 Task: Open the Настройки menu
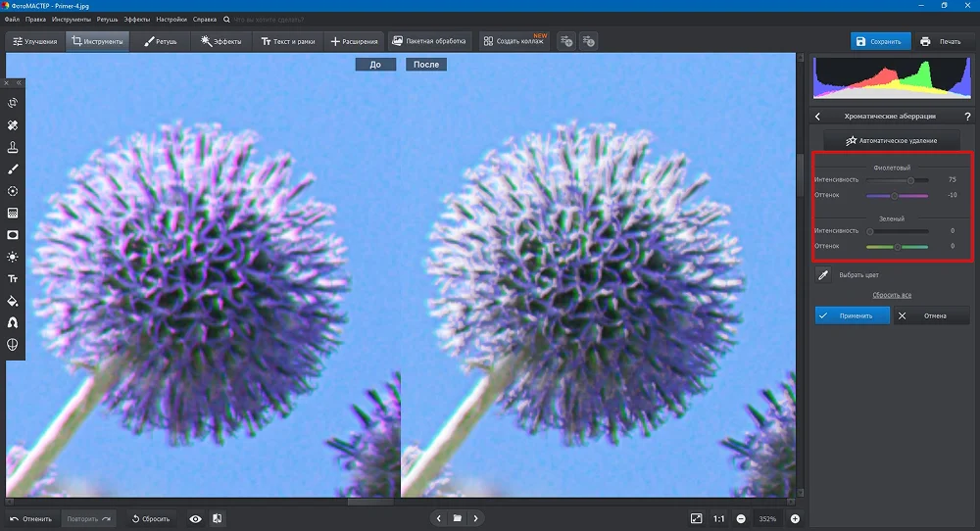click(x=171, y=20)
